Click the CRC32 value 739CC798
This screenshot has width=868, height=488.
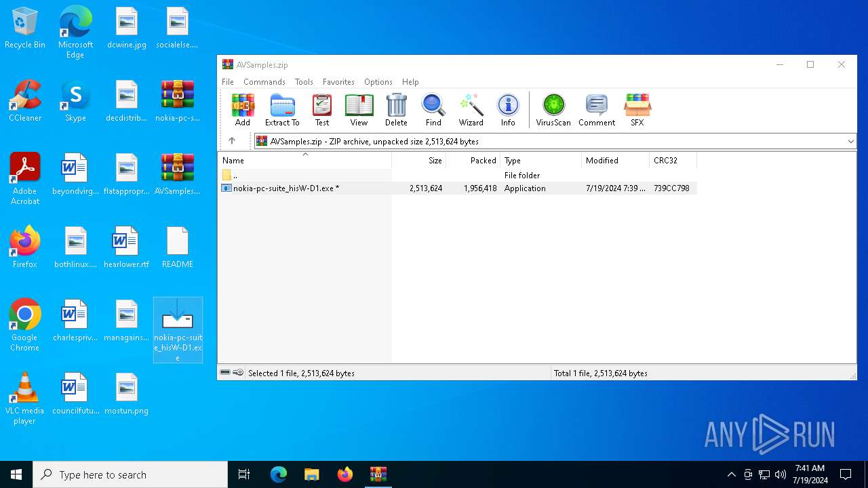pyautogui.click(x=671, y=188)
